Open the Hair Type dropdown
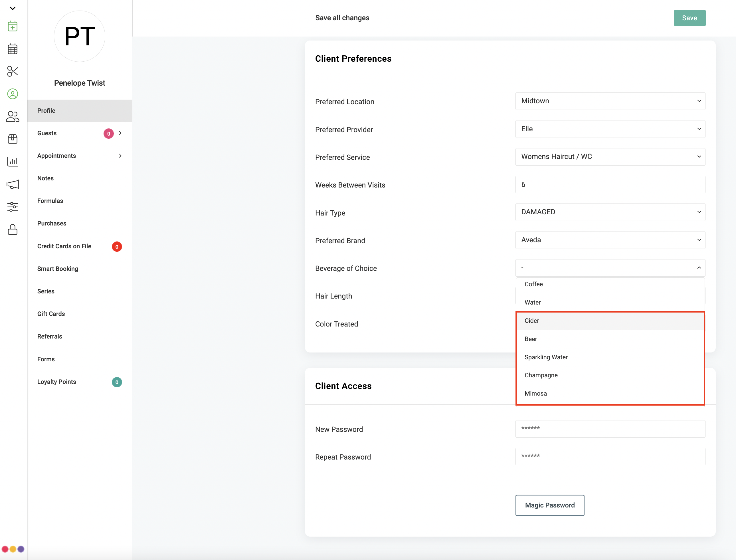 [x=610, y=212]
